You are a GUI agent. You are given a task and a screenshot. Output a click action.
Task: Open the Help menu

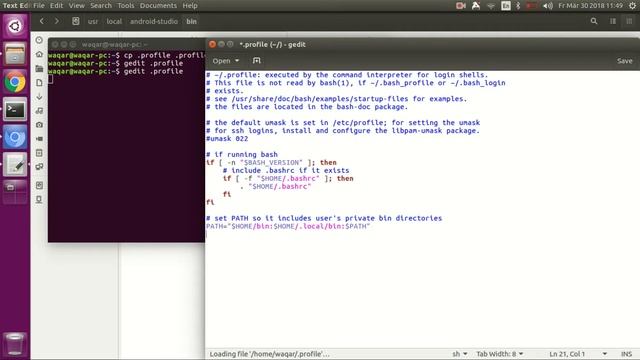click(x=190, y=6)
